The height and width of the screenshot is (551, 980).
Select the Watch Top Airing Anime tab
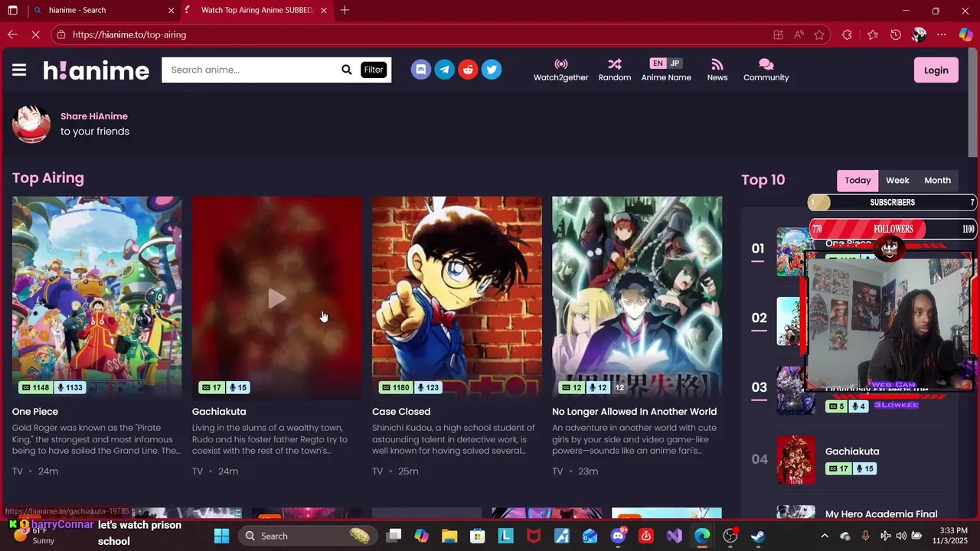[x=257, y=10]
